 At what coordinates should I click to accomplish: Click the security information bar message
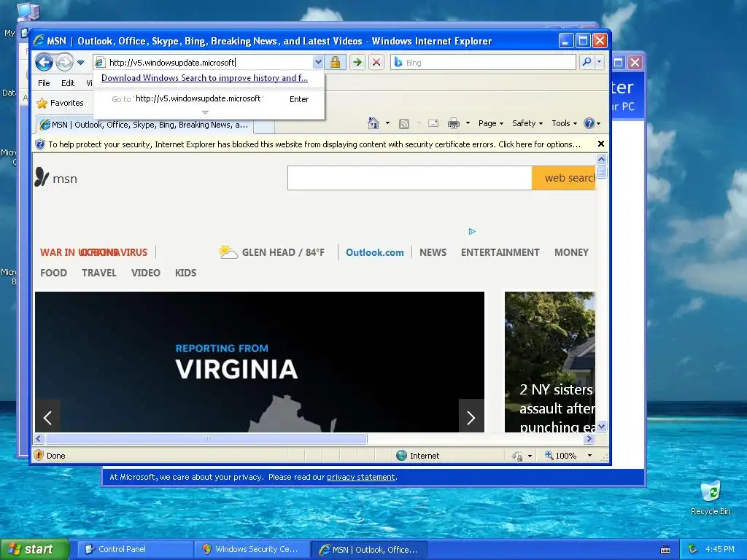point(314,144)
